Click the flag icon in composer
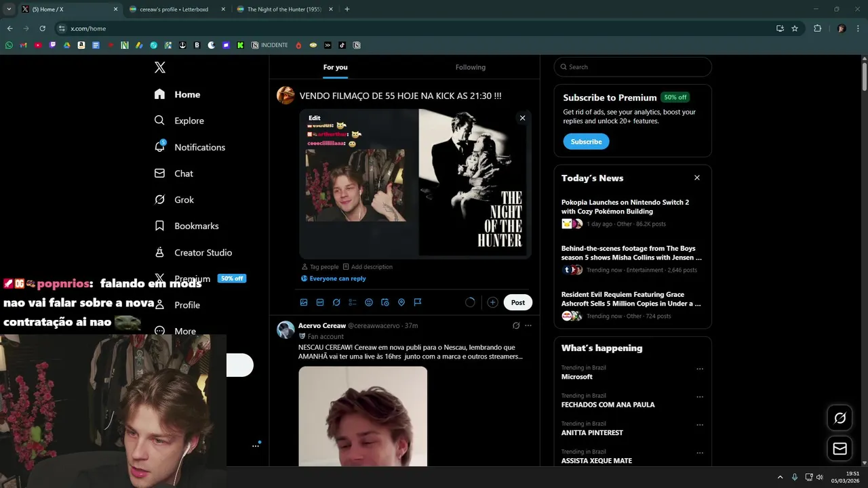 click(x=418, y=302)
